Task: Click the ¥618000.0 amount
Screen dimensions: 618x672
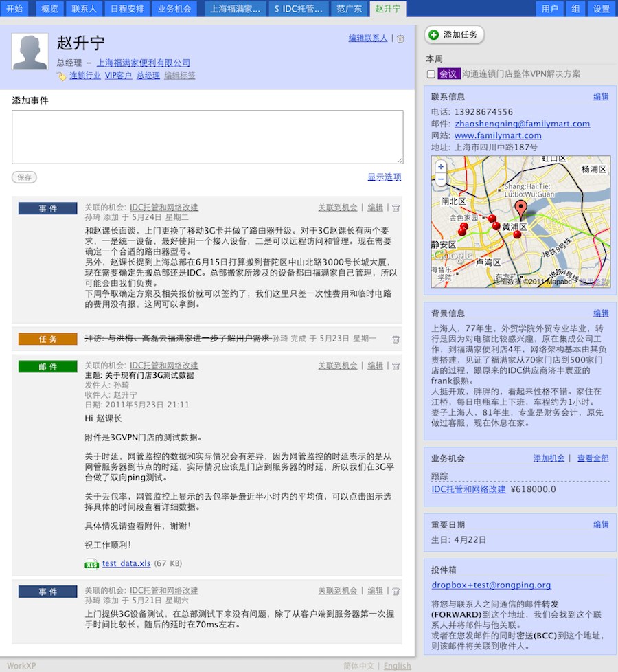Action: [x=534, y=489]
